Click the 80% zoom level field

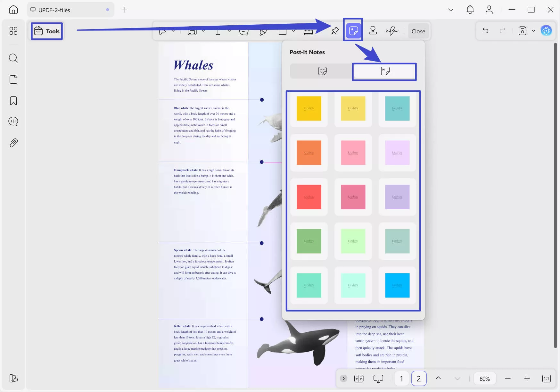[x=484, y=379]
